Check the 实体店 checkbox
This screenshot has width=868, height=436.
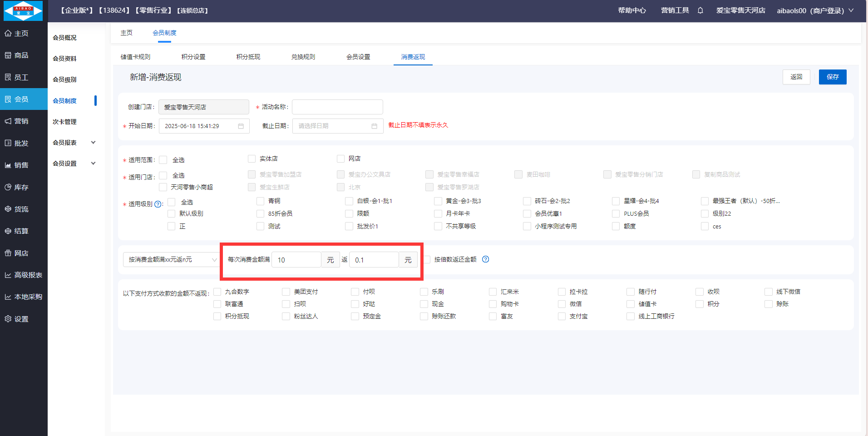252,159
